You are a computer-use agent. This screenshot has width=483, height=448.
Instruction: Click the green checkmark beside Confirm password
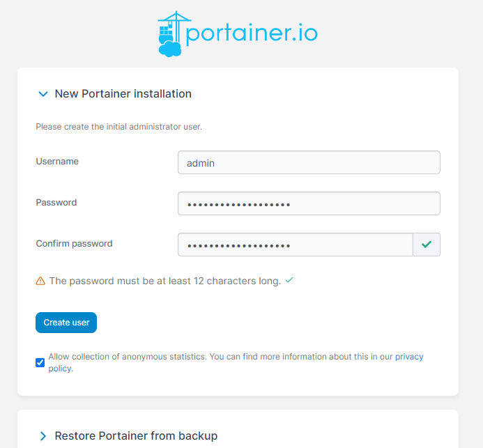click(427, 245)
